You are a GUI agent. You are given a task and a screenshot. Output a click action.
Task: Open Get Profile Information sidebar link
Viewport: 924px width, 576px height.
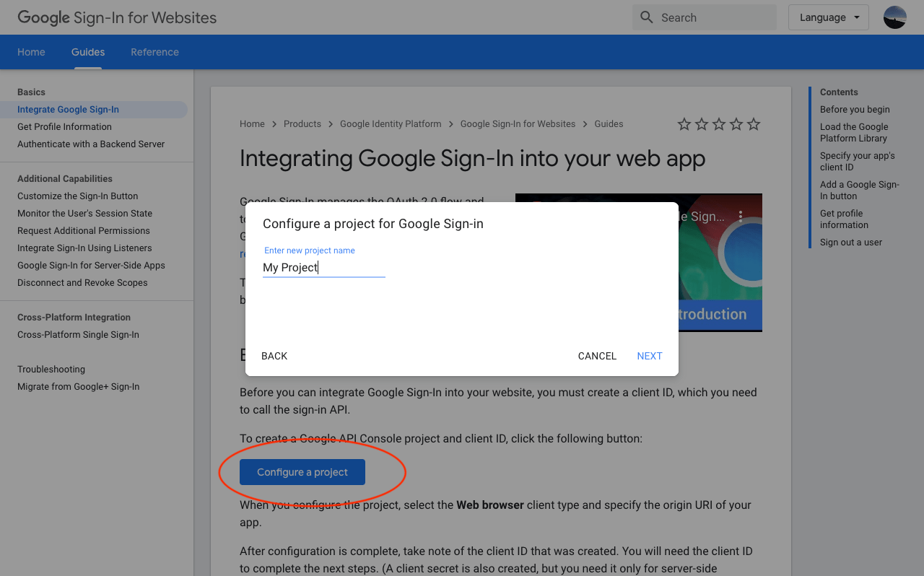coord(64,127)
